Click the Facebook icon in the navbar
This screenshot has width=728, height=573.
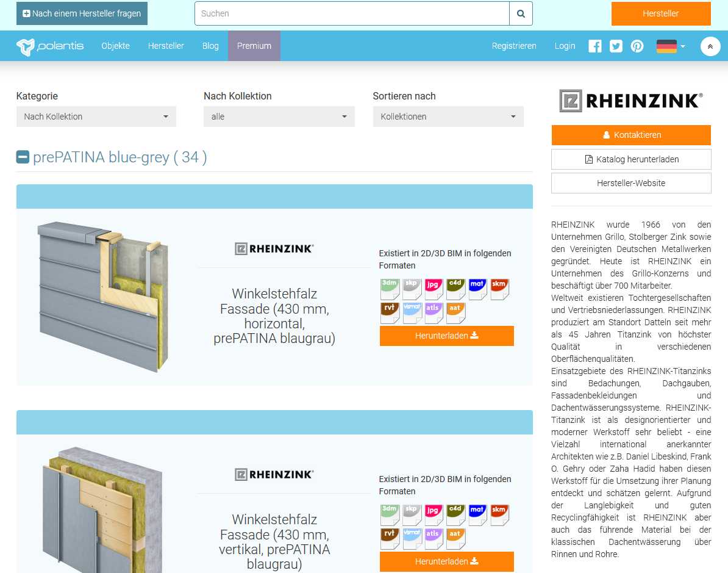[594, 46]
